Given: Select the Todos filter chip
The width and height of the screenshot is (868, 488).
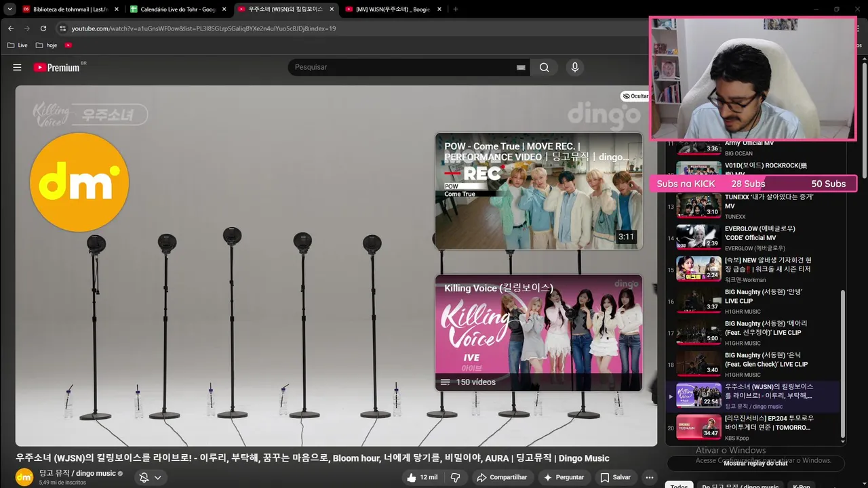Looking at the screenshot, I should 679,486.
